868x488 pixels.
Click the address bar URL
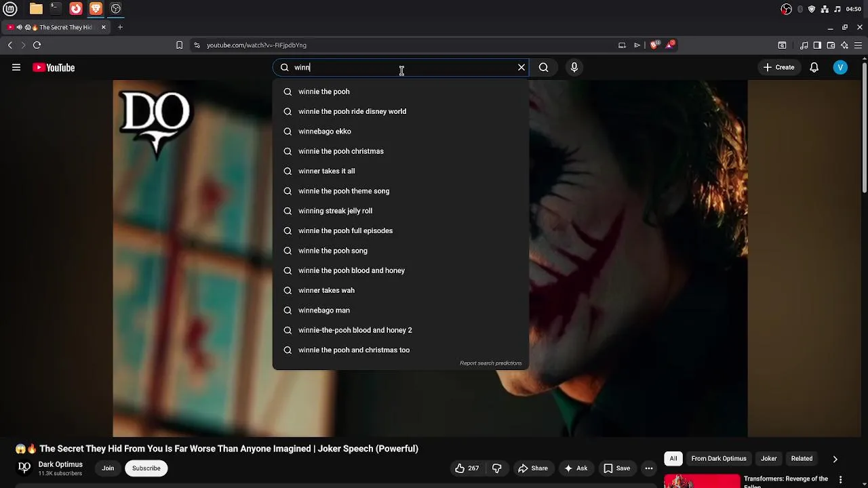click(x=256, y=45)
